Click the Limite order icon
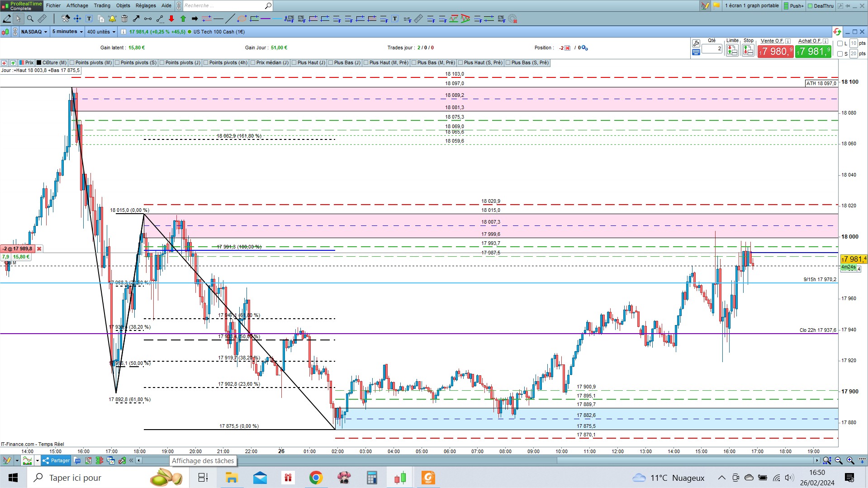 pyautogui.click(x=732, y=50)
